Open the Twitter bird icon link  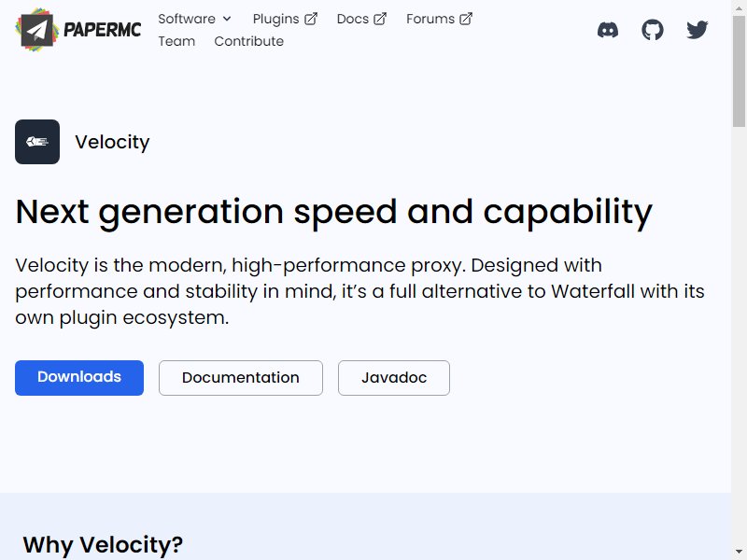698,30
